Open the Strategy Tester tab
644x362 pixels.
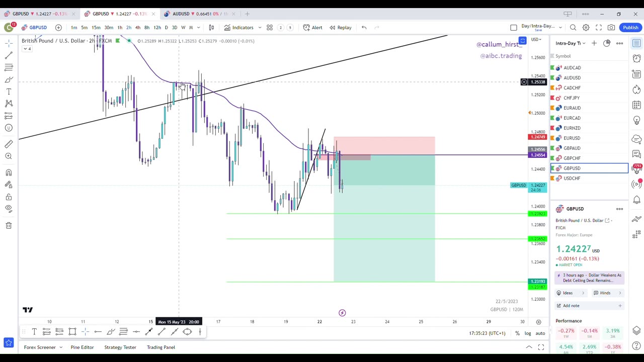(120, 347)
